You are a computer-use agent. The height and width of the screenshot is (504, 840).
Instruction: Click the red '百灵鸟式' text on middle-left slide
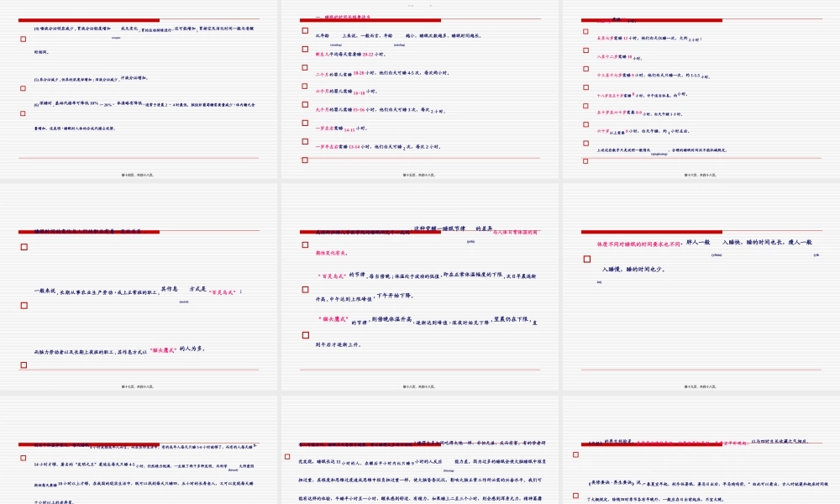pos(223,291)
